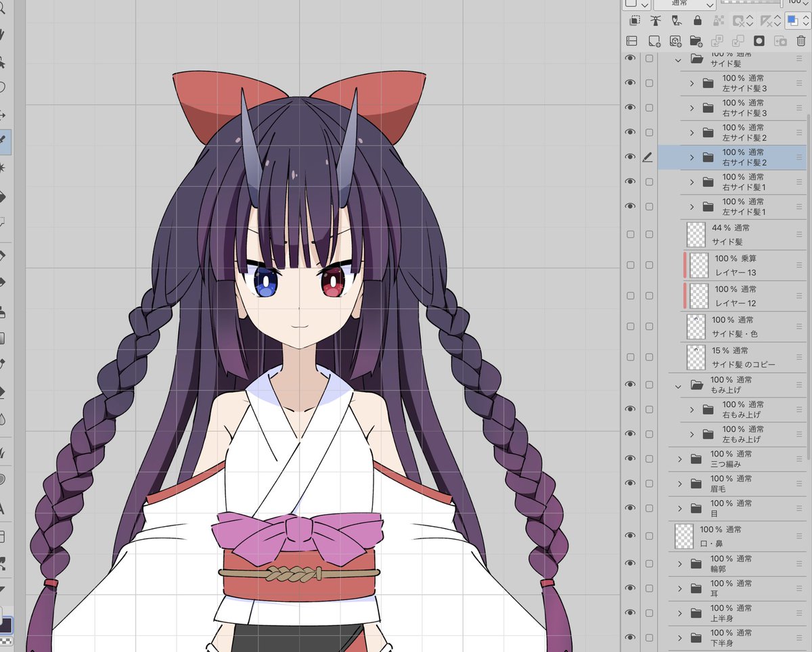The width and height of the screenshot is (812, 652).
Task: Click merge with lower layer icon
Action: pyautogui.click(x=738, y=41)
